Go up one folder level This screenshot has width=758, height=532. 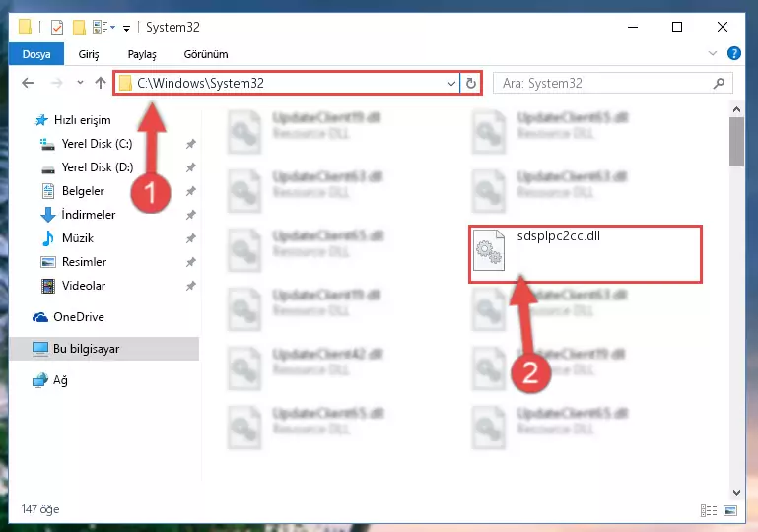pos(101,83)
